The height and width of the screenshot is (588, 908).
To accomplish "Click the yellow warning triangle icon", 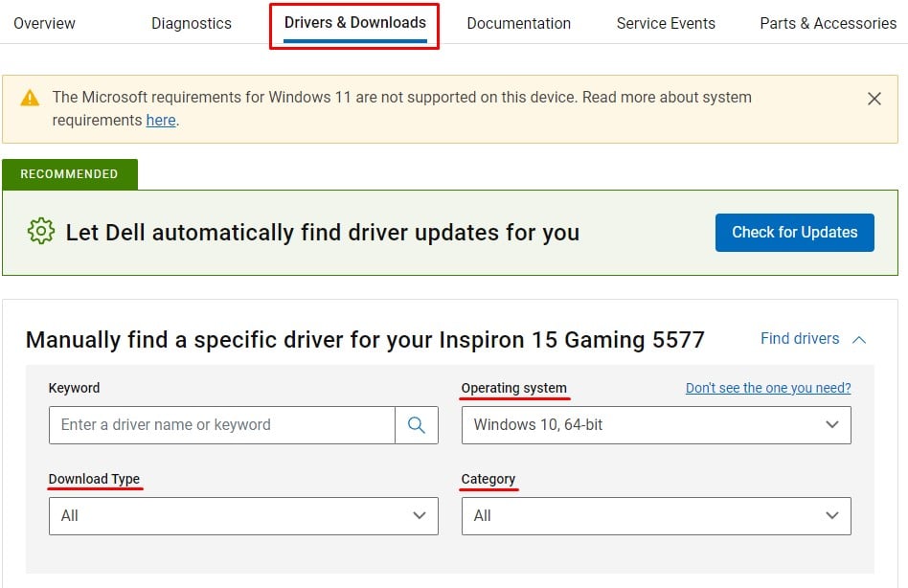I will coord(31,98).
